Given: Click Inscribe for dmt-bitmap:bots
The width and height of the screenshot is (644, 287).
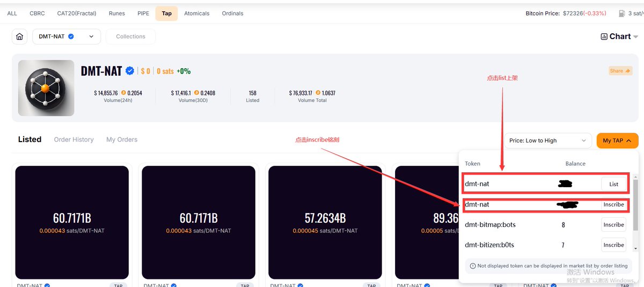Looking at the screenshot, I should pyautogui.click(x=613, y=225).
